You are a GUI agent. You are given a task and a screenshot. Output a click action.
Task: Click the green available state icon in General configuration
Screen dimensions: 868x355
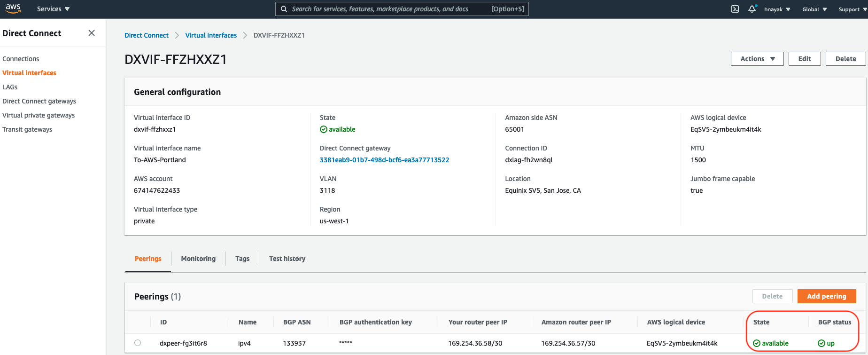[323, 129]
